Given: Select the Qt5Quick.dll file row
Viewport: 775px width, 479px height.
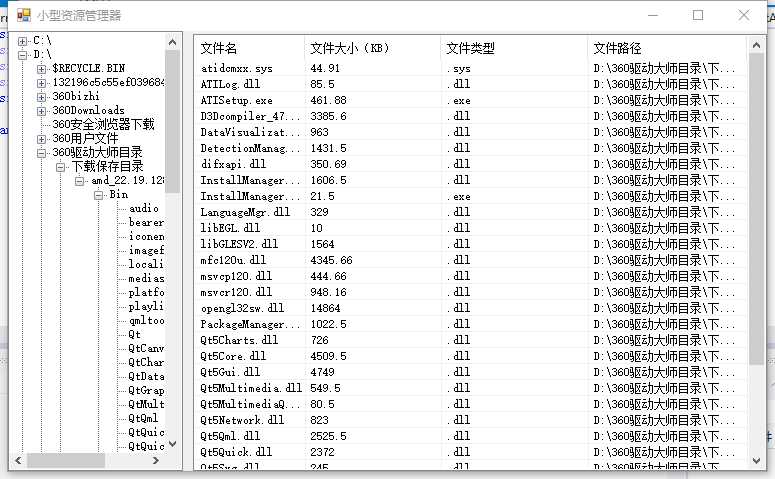Looking at the screenshot, I should (x=470, y=452).
